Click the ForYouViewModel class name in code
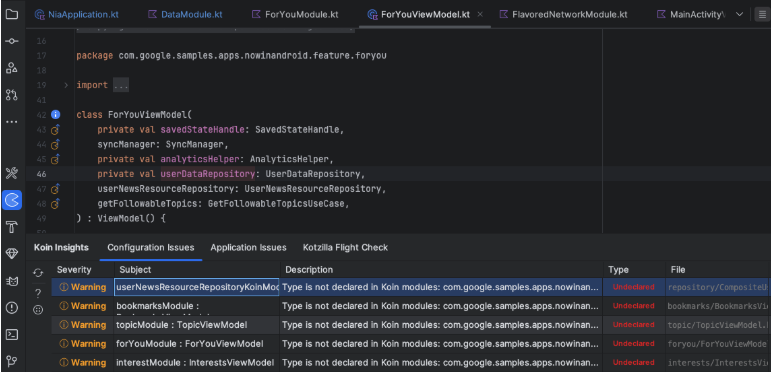 (148, 115)
